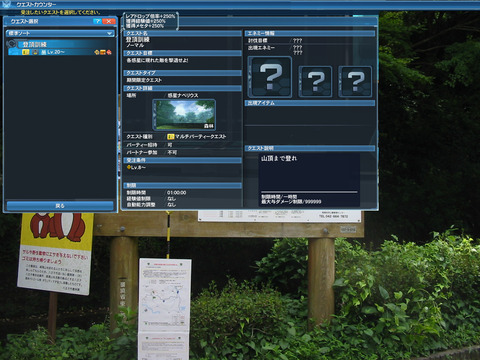Click the yellow icon beside マルチパーティークエスト
This screenshot has height=360, width=480.
point(171,137)
